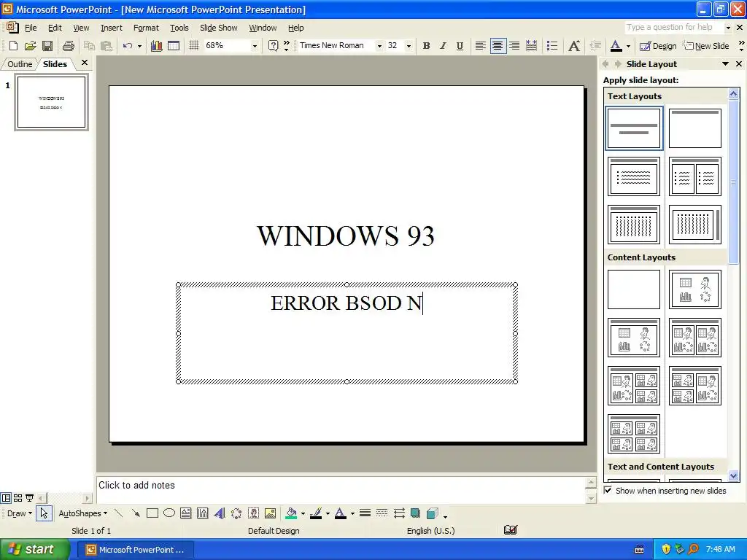Open the Times New Roman font dropdown
Viewport: 747px width, 560px height.
pyautogui.click(x=379, y=46)
